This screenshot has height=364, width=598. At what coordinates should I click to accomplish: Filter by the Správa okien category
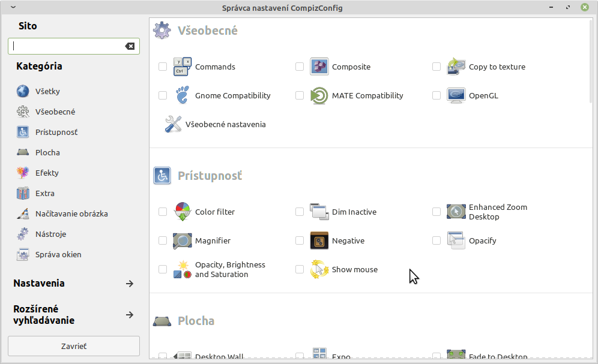pyautogui.click(x=58, y=255)
